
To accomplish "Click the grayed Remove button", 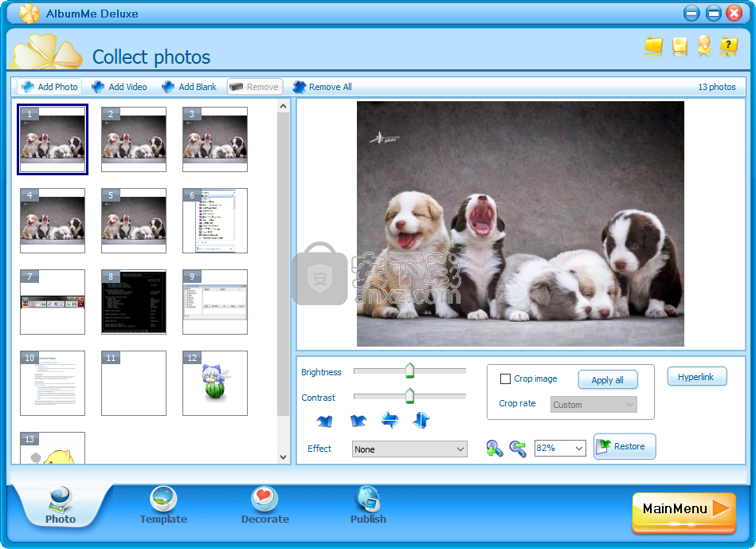I will point(255,87).
